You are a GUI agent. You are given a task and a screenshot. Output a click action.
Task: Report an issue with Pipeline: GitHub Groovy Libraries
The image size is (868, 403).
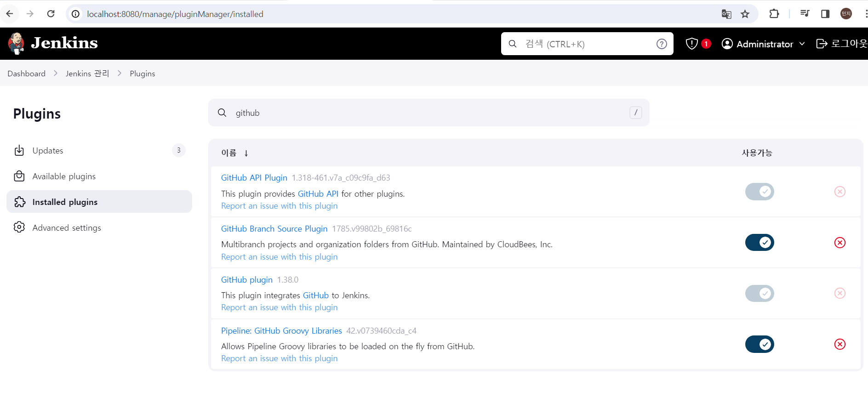[x=280, y=358]
